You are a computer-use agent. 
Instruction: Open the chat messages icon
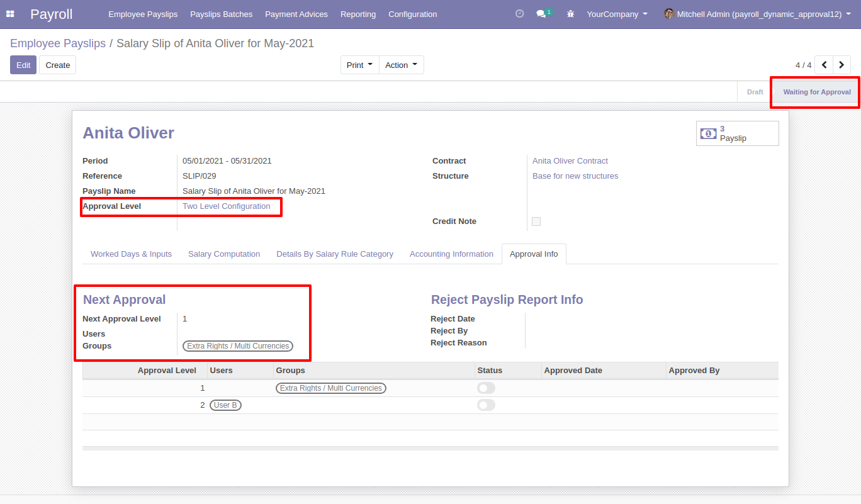pos(541,14)
